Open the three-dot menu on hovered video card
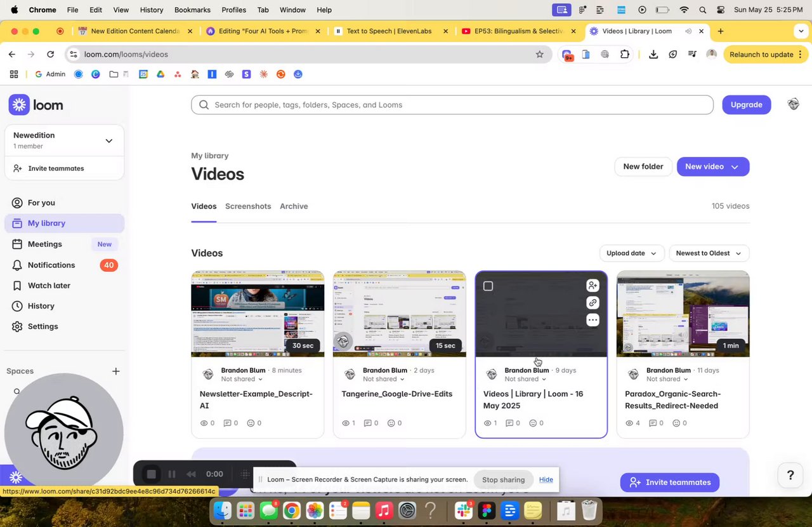The height and width of the screenshot is (527, 812). pyautogui.click(x=593, y=320)
